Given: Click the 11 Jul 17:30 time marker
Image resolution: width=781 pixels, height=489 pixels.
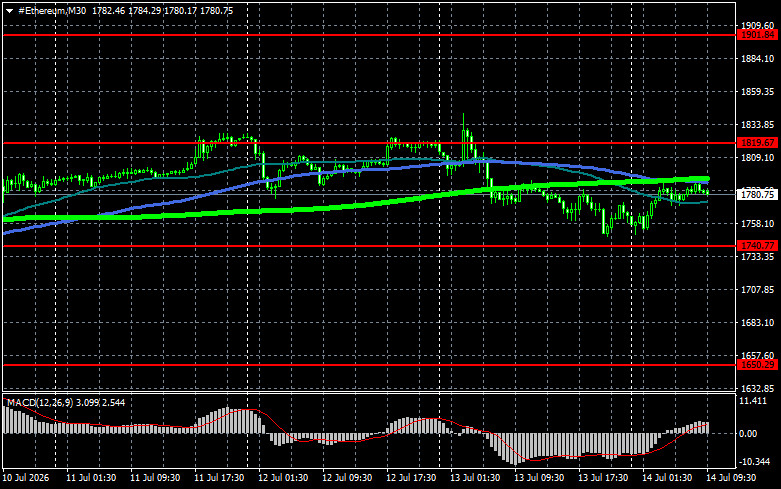Looking at the screenshot, I should coord(219,478).
